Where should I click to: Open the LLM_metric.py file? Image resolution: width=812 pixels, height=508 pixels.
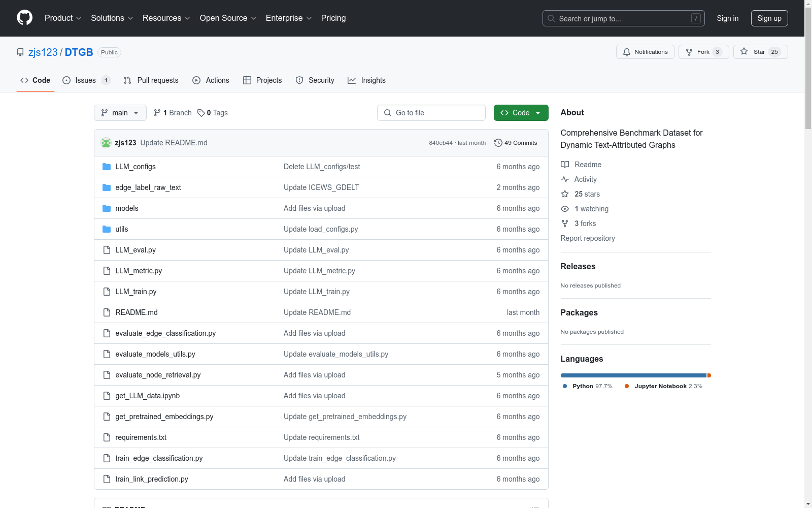pos(139,271)
